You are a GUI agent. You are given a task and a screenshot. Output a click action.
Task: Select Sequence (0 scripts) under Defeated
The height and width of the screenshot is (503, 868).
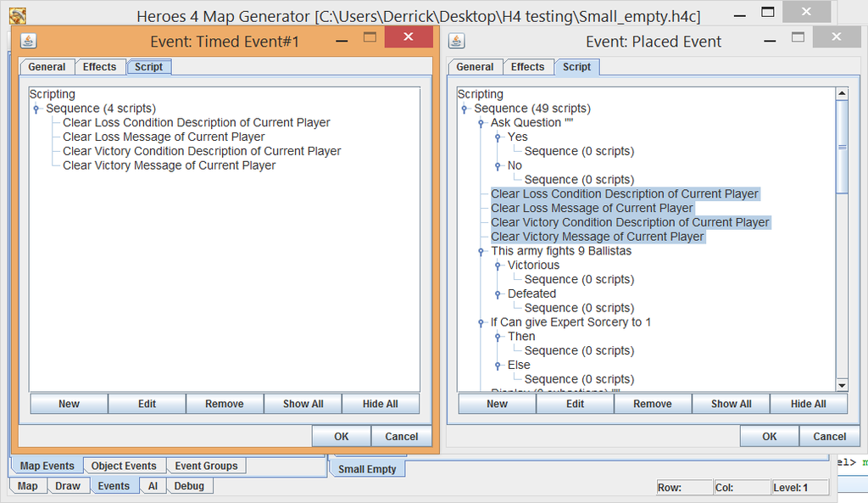point(579,308)
